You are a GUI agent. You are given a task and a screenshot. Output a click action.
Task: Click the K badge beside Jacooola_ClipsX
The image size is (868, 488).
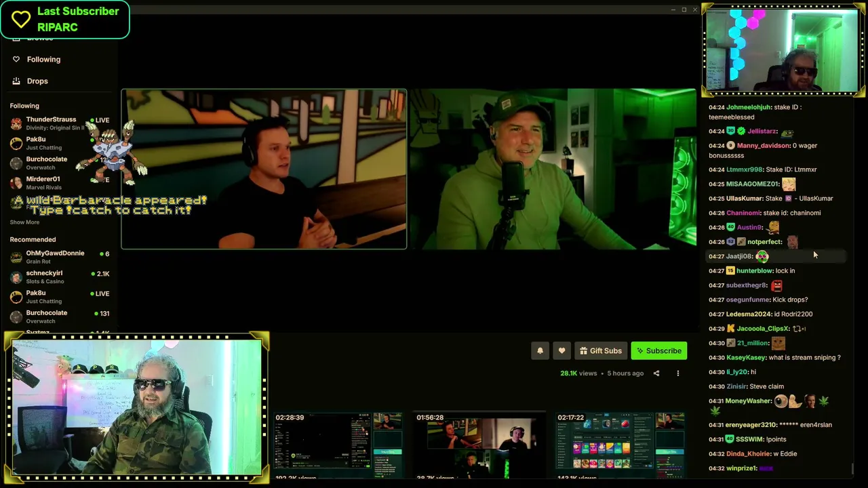click(731, 329)
